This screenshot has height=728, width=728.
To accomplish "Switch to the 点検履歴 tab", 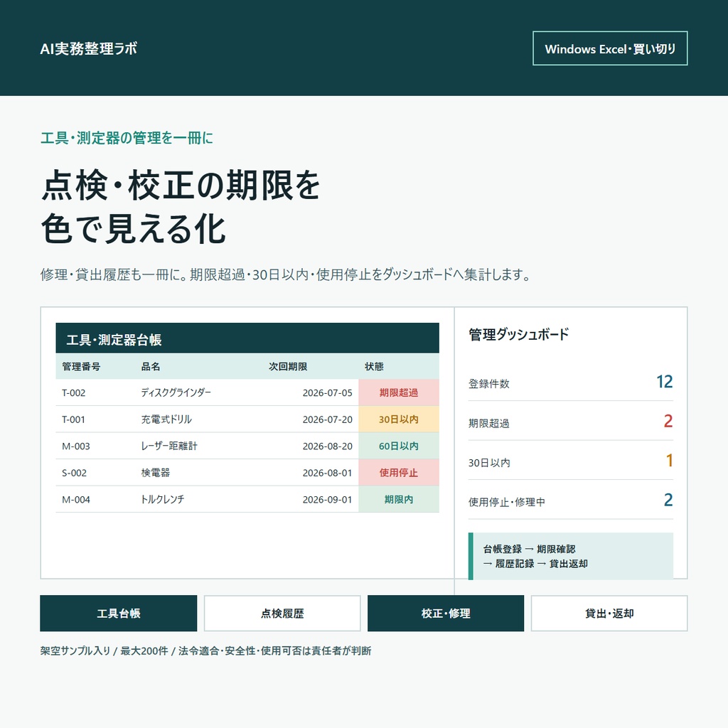I will pos(282,614).
